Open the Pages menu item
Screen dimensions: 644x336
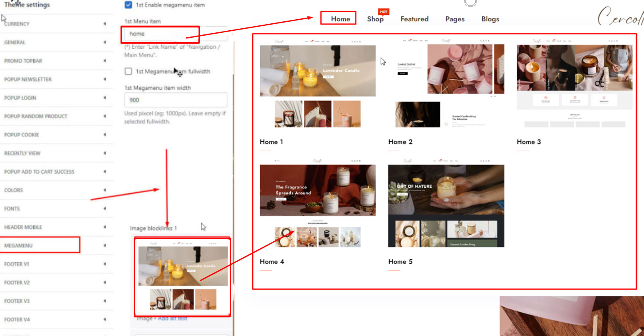click(x=455, y=19)
